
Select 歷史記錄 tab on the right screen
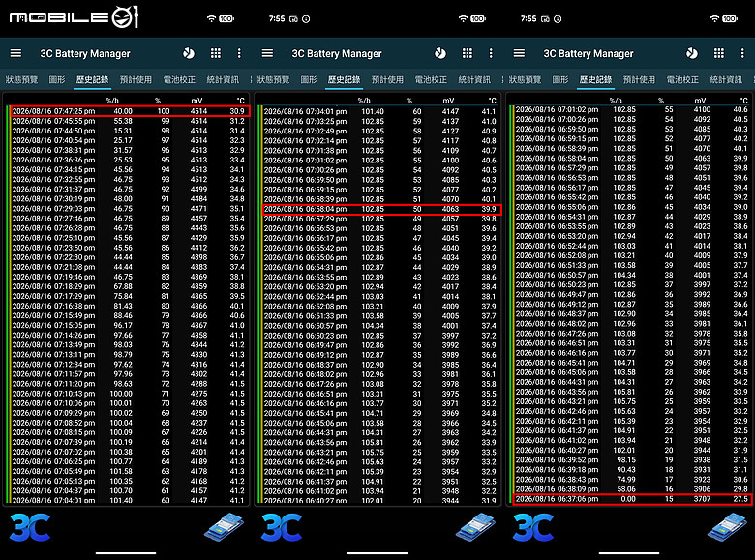tap(595, 79)
